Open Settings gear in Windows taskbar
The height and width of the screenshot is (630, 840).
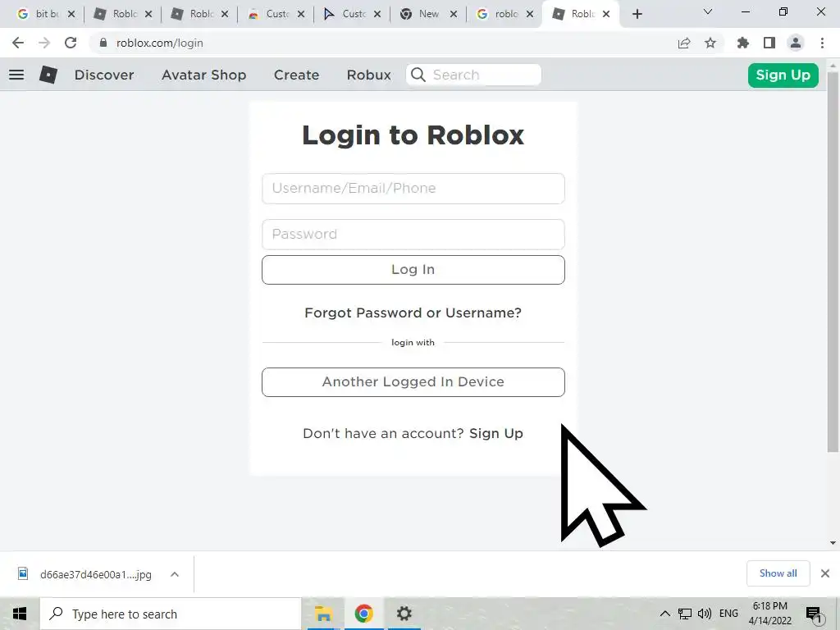pyautogui.click(x=404, y=614)
